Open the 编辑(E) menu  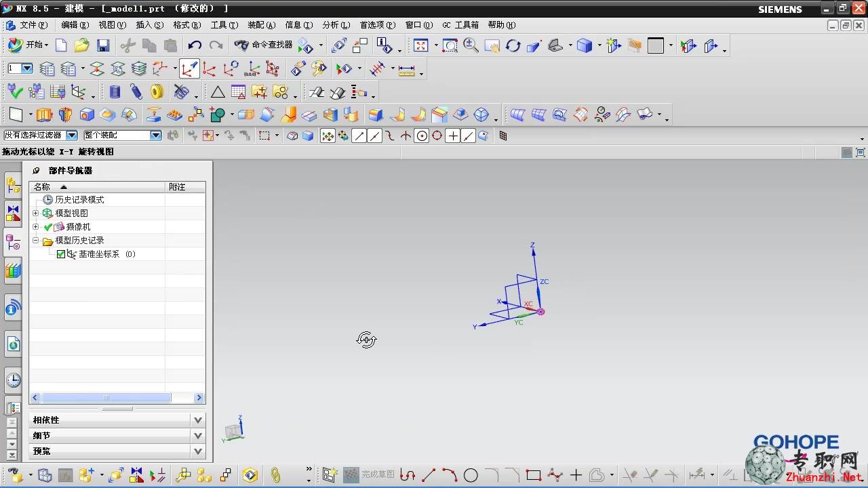click(x=75, y=25)
